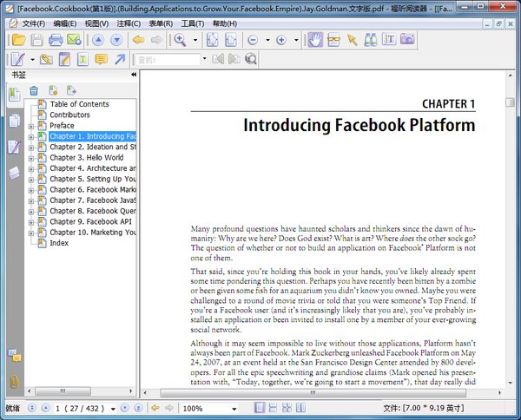Image resolution: width=521 pixels, height=420 pixels.
Task: Click the attachments paperclip panel icon
Action: (14, 381)
